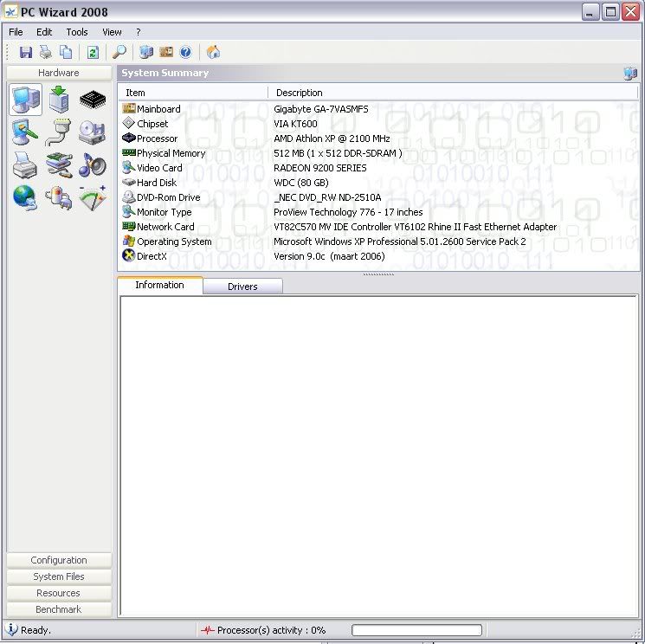
Task: Open the Network globe hardware icon
Action: [25, 198]
